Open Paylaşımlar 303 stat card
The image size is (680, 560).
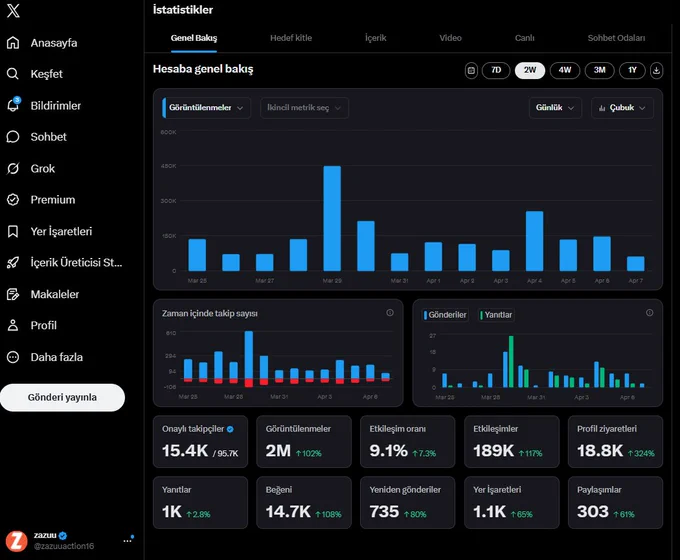615,503
